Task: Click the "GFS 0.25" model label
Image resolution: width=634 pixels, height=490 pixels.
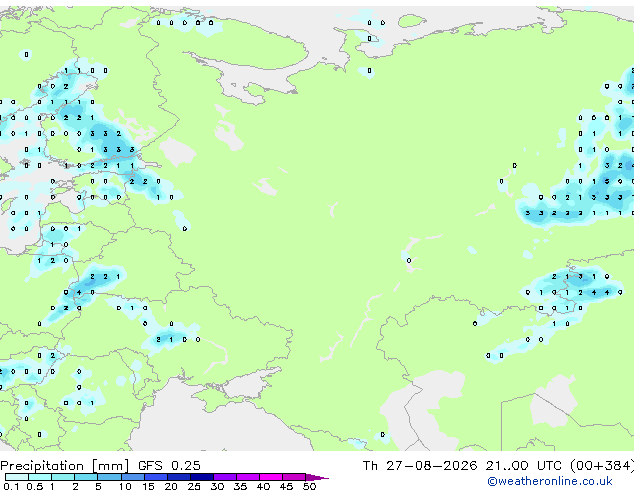Action: 169,466
